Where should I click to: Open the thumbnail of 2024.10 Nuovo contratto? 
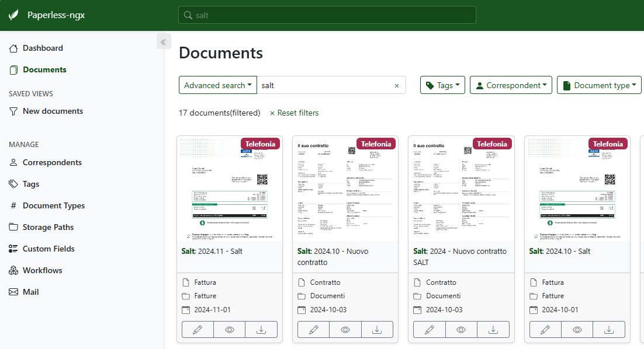pos(345,189)
